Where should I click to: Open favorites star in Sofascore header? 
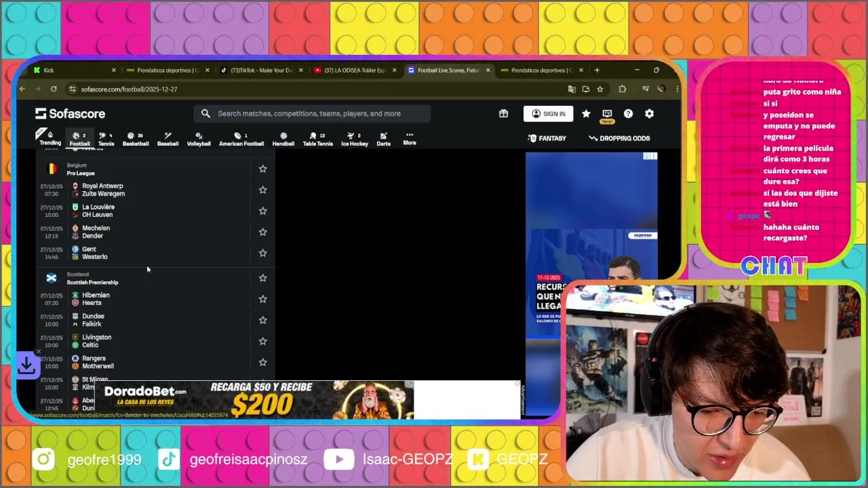586,113
